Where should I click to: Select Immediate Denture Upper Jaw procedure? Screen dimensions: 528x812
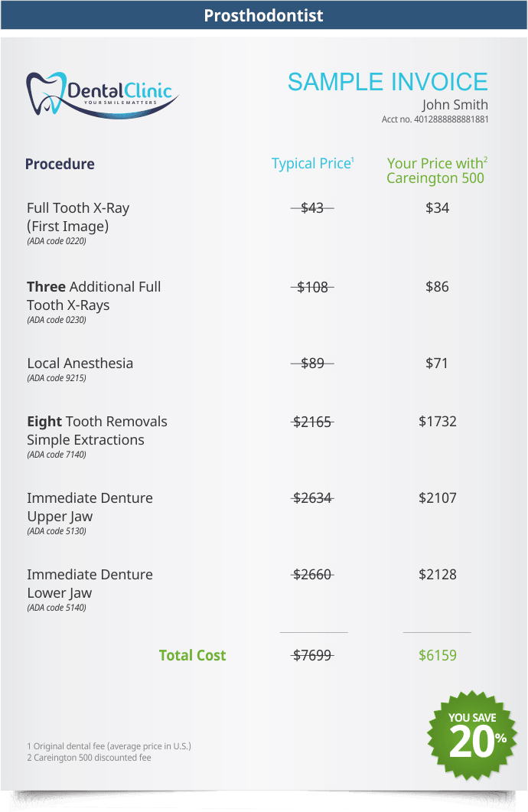[90, 507]
